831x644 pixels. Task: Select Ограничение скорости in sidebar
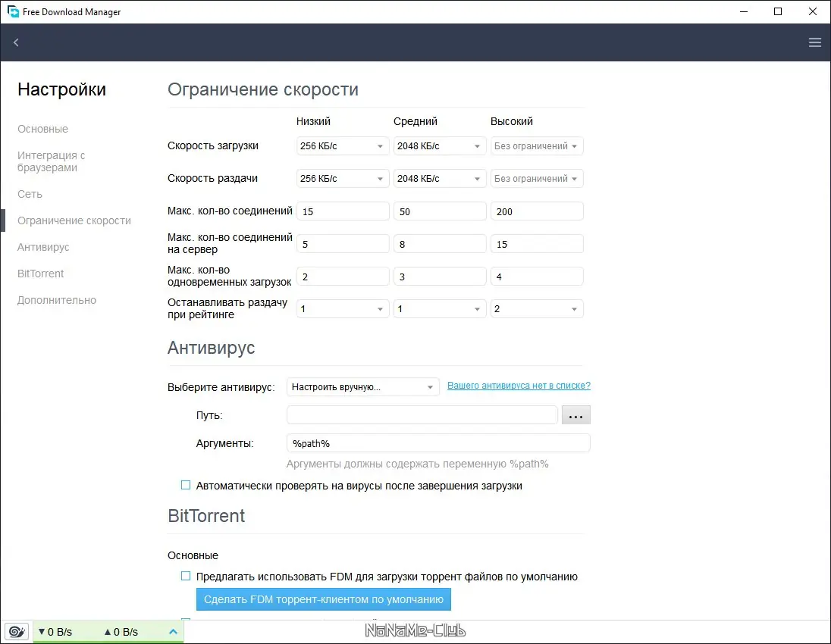pyautogui.click(x=74, y=220)
